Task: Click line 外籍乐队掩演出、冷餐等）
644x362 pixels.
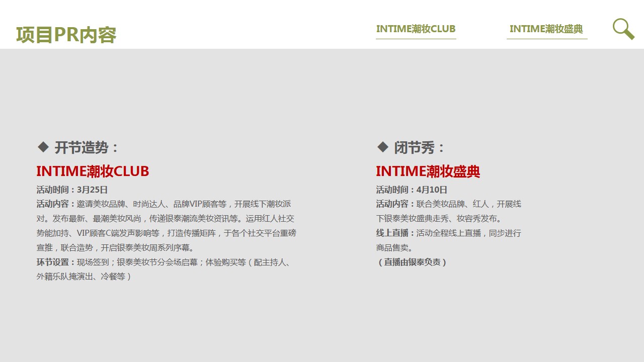Action: [84, 277]
